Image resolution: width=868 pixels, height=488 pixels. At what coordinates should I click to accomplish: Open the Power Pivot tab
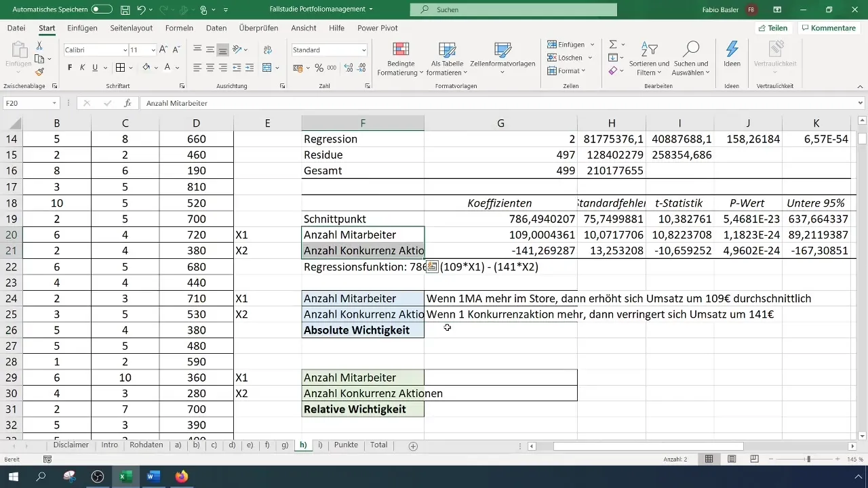click(378, 28)
